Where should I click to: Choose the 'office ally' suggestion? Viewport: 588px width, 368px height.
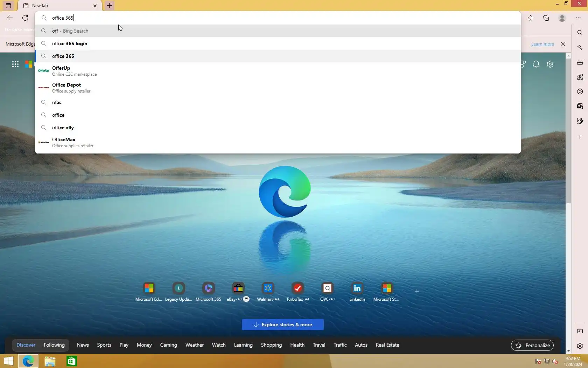[278, 128]
